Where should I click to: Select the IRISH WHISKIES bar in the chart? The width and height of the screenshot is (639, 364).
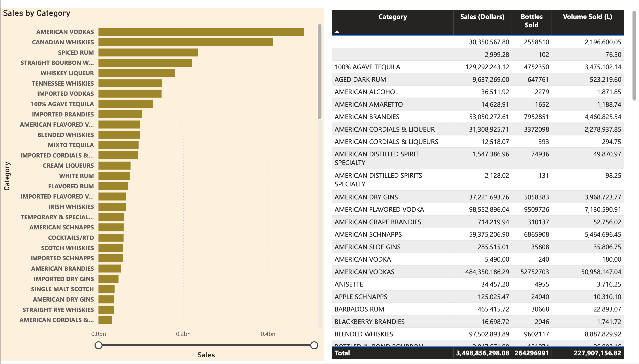[x=112, y=207]
